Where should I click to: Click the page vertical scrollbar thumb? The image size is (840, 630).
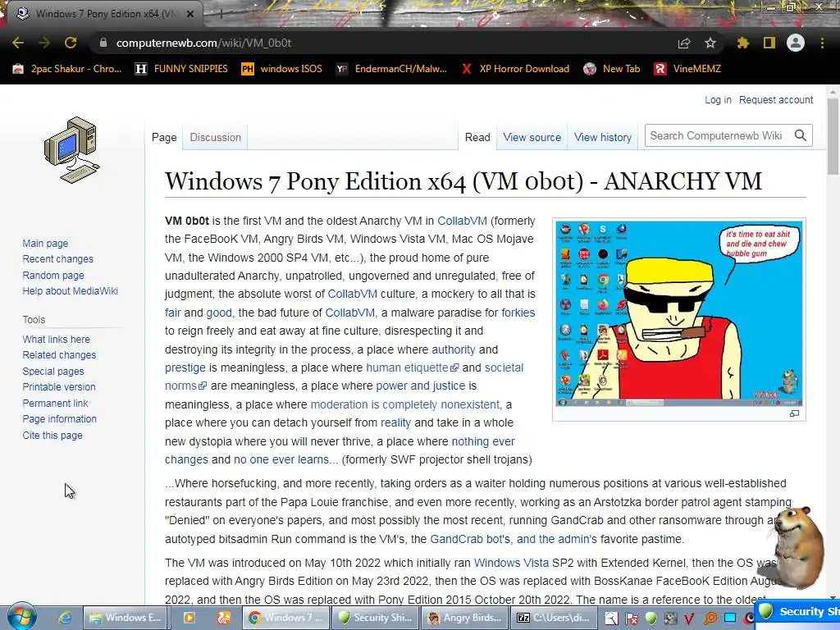point(833,136)
